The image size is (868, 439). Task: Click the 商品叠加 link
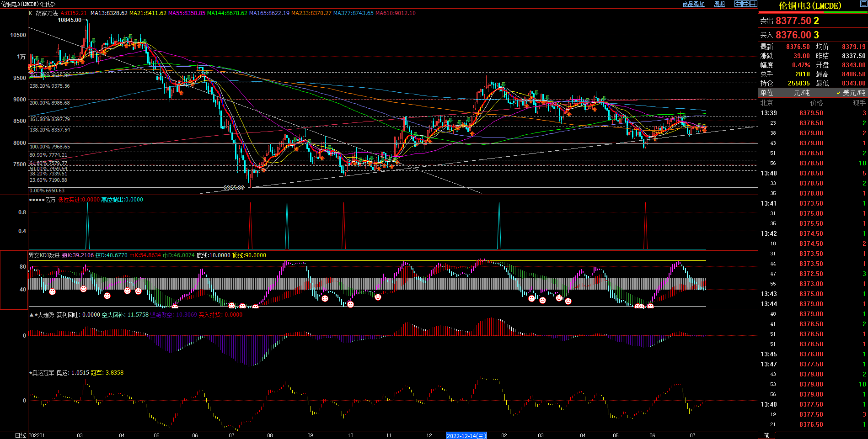pyautogui.click(x=693, y=4)
